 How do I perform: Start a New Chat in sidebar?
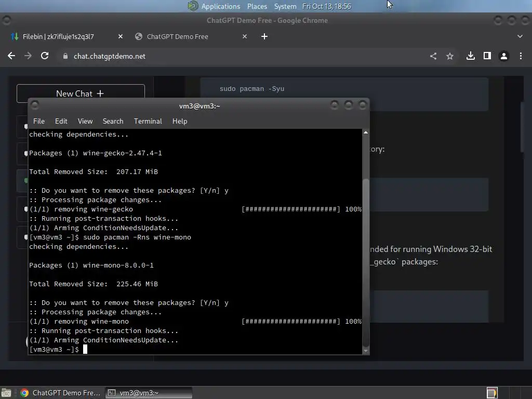(81, 94)
